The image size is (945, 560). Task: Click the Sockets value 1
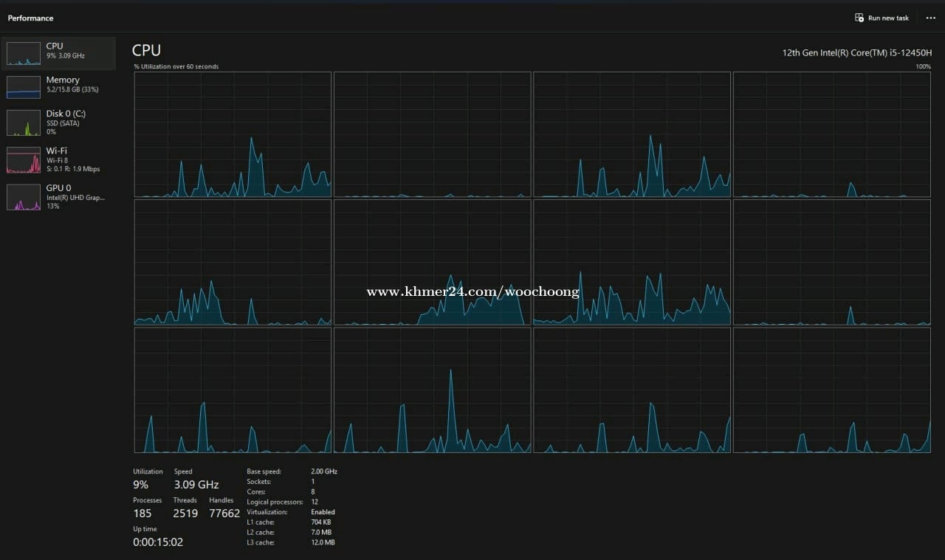(313, 482)
